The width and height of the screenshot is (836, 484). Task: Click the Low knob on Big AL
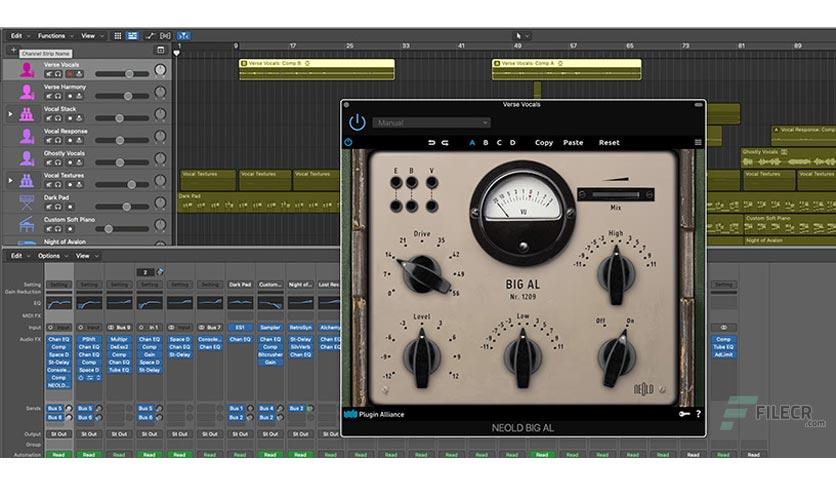(x=522, y=358)
